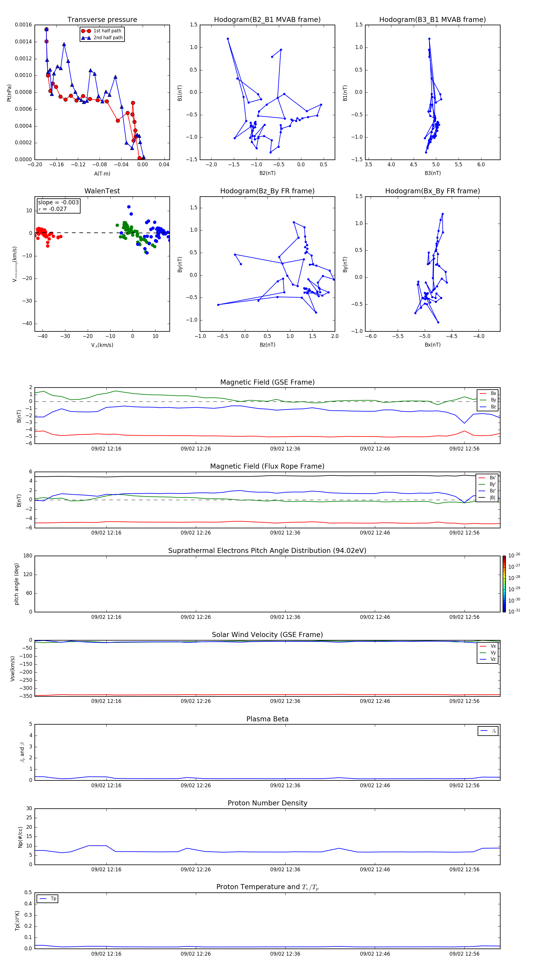Click the 'WalenTest' plot title

(102, 191)
